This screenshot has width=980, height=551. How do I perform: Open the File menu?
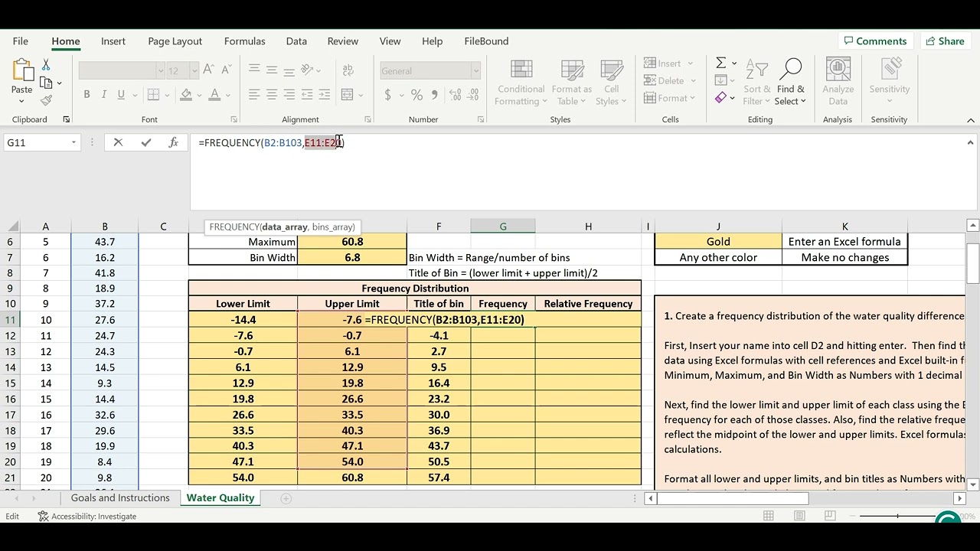[21, 41]
